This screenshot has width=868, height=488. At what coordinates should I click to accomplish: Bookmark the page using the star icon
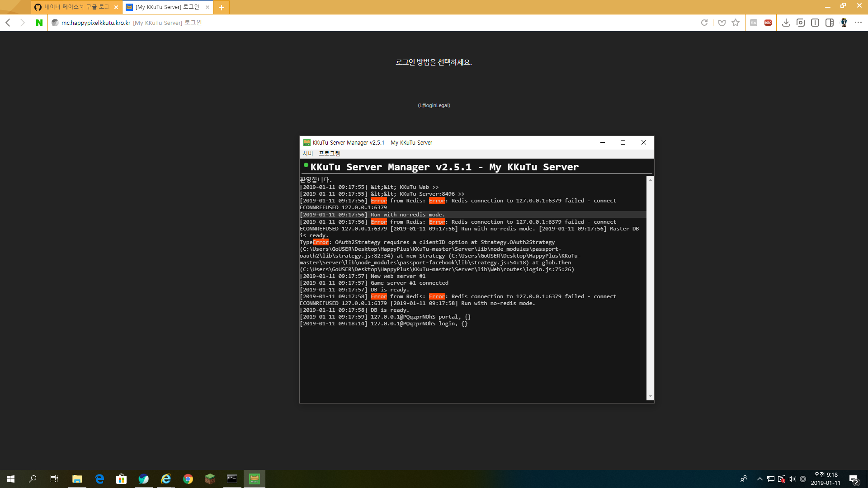[x=736, y=23]
